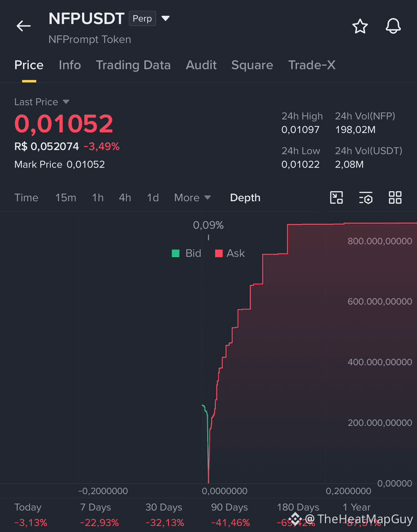Click the 400.000,00000 depth axis label

(380, 362)
